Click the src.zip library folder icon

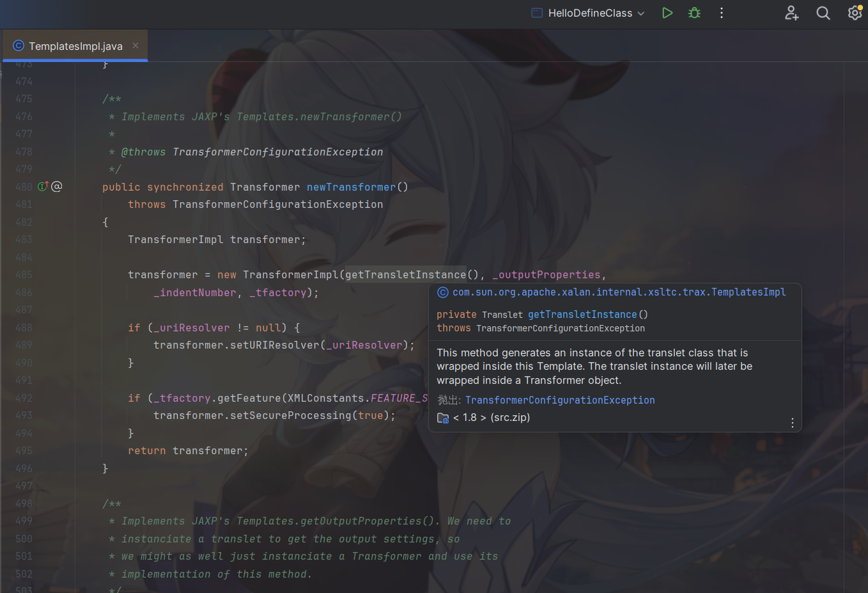click(443, 418)
